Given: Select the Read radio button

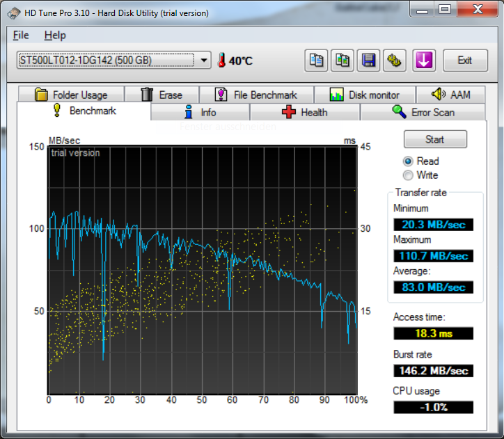Looking at the screenshot, I should [408, 161].
